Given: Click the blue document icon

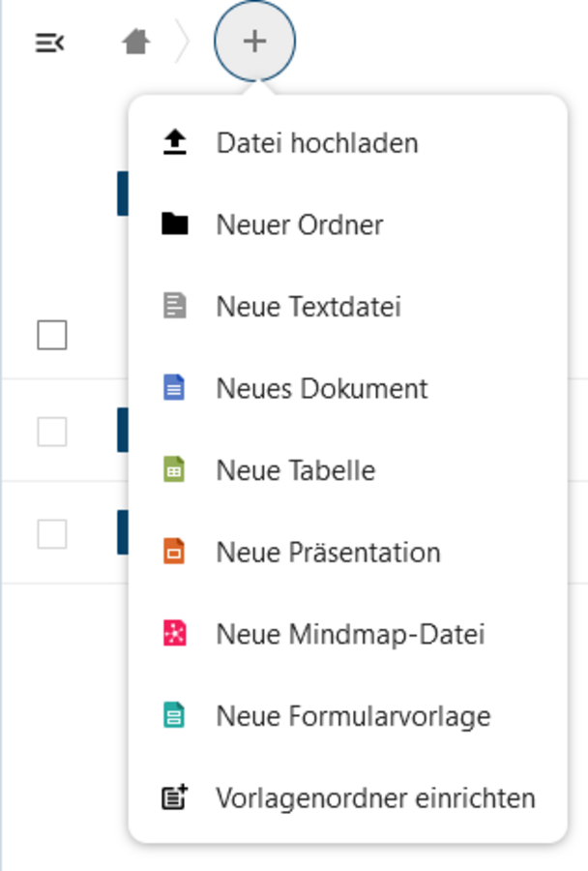Looking at the screenshot, I should pyautogui.click(x=174, y=388).
